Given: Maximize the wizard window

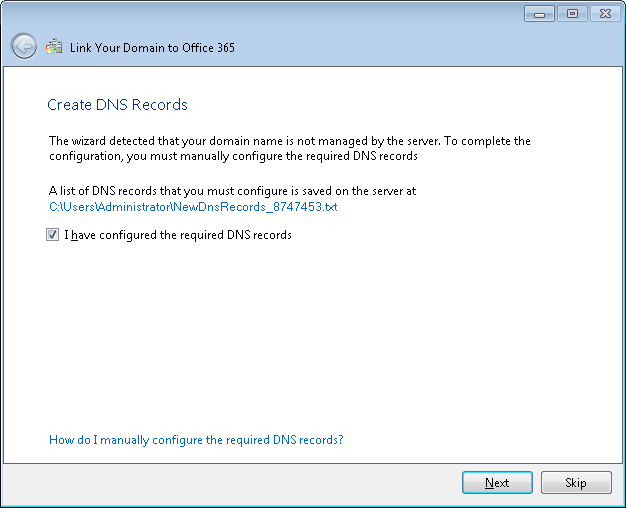Looking at the screenshot, I should 572,14.
